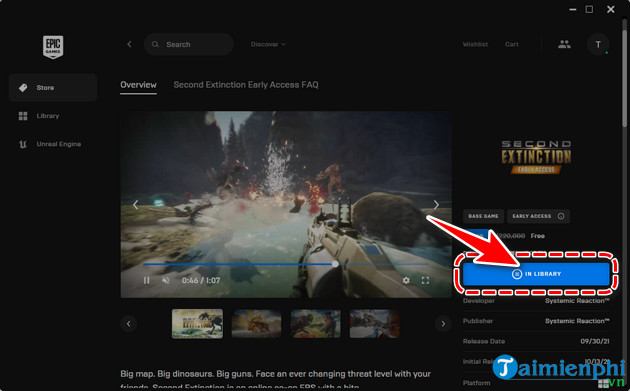The height and width of the screenshot is (391, 630).
Task: Select the second thumbnail with orange dinosaur
Action: point(256,324)
